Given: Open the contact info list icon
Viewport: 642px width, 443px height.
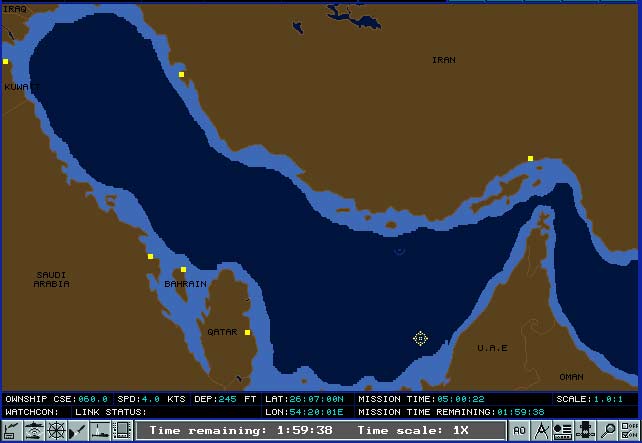Looking at the screenshot, I should 563,431.
